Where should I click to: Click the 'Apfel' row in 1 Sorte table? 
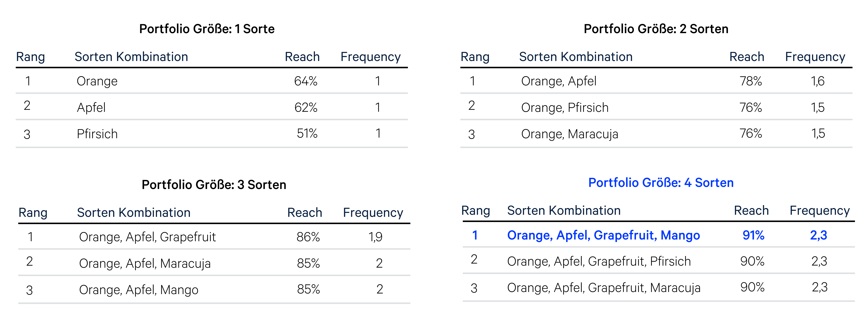(x=212, y=107)
